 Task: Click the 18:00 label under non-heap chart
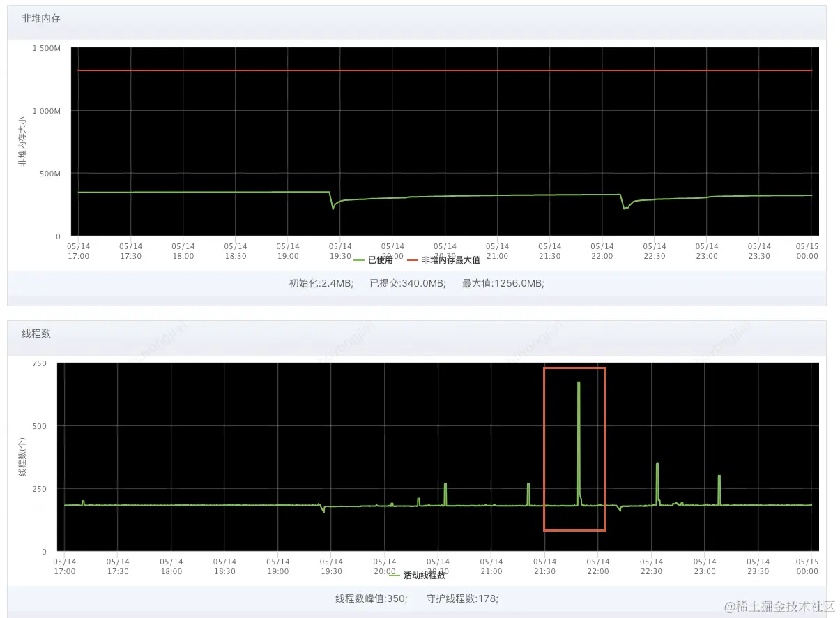pos(183,251)
